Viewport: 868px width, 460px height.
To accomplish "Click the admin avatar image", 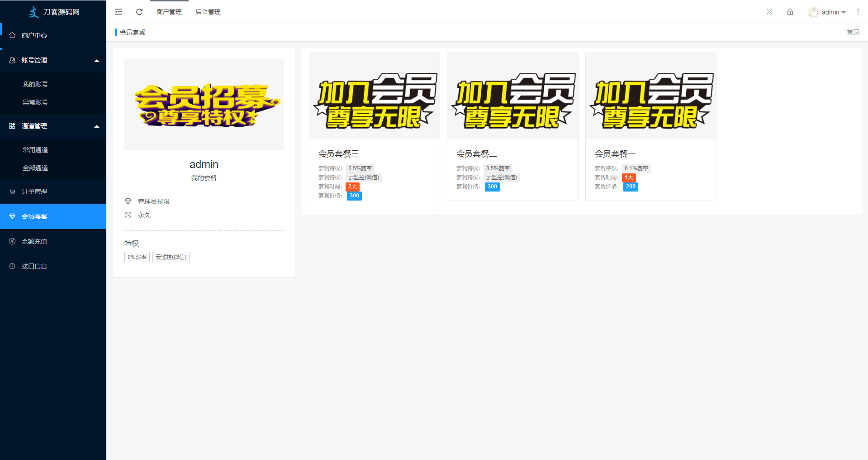I will click(x=813, y=12).
